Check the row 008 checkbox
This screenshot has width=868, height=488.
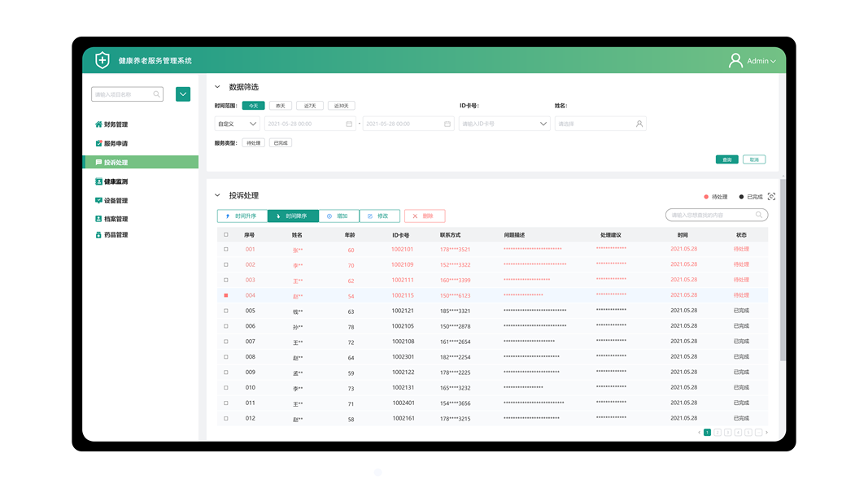click(x=226, y=357)
